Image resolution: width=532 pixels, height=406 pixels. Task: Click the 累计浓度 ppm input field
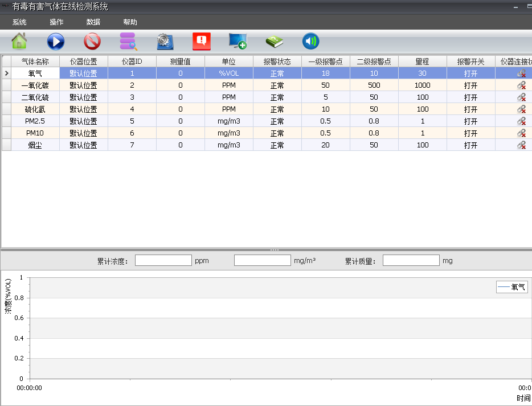[163, 261]
